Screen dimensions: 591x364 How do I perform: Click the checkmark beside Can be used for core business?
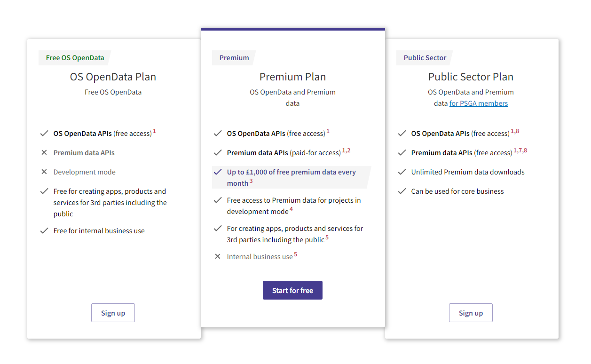tap(402, 191)
